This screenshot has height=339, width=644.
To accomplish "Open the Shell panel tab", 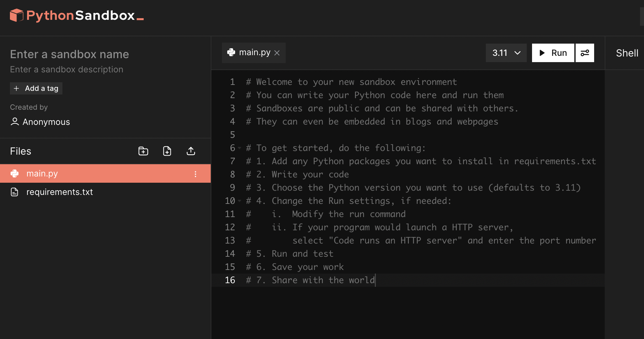I will pos(626,53).
